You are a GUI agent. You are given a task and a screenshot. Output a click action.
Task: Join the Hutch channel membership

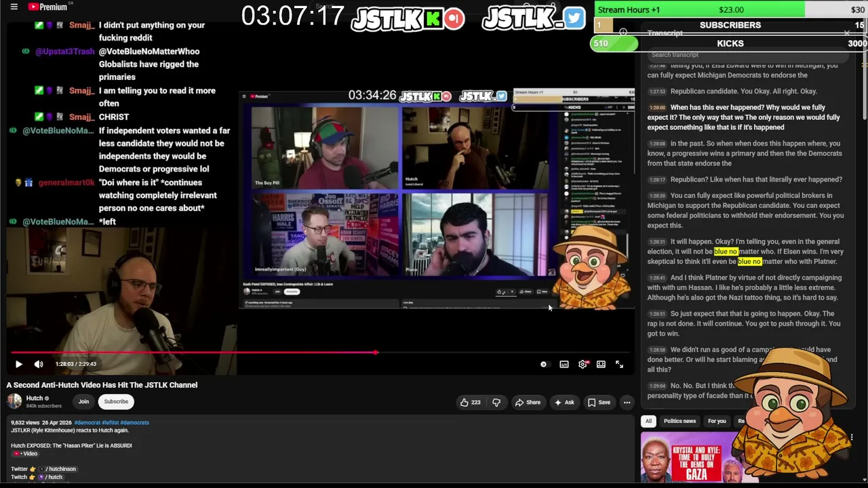tap(83, 402)
